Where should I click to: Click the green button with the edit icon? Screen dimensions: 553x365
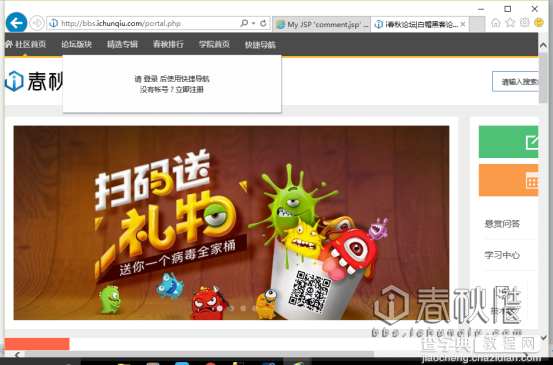(508, 142)
